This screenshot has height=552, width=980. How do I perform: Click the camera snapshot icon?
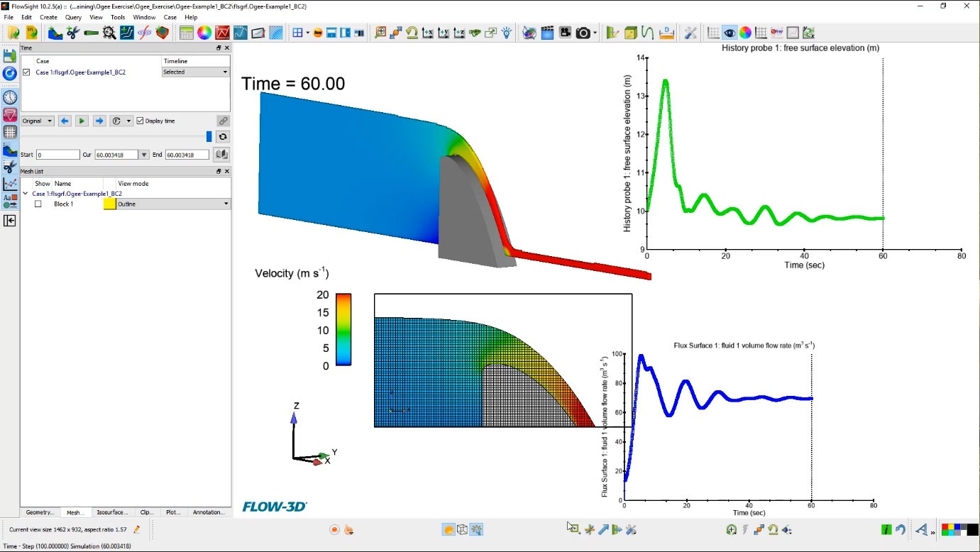point(583,33)
